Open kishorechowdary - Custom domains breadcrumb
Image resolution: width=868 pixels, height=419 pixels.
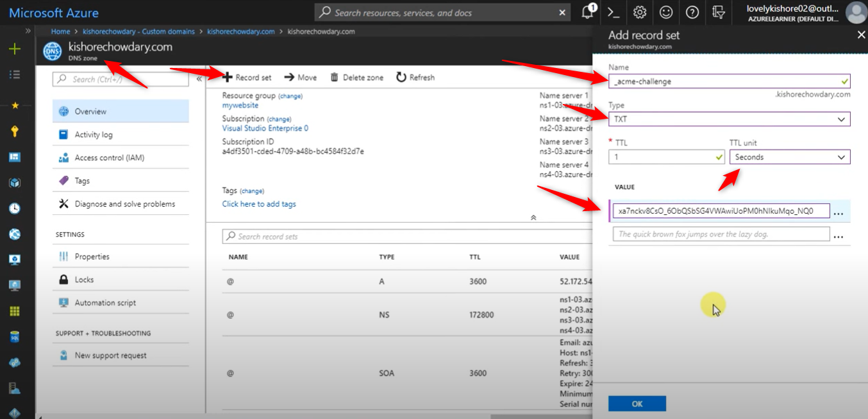pos(138,31)
